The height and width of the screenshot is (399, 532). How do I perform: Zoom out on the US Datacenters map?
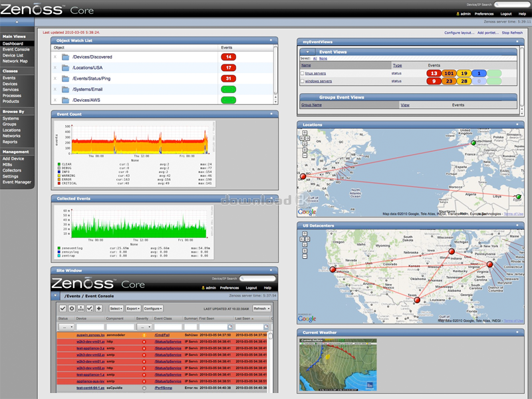coord(305,257)
